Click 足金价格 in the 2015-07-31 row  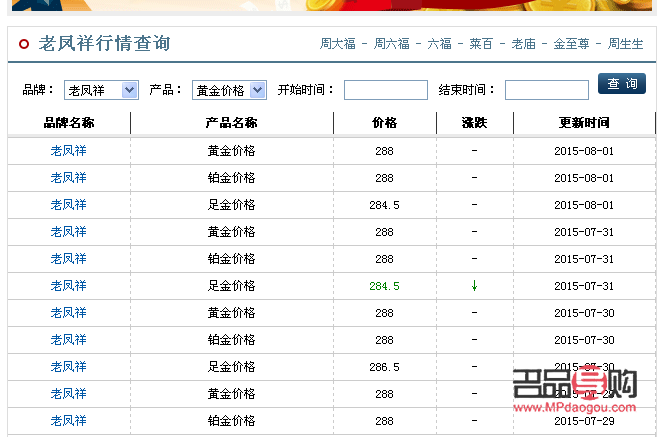click(232, 286)
